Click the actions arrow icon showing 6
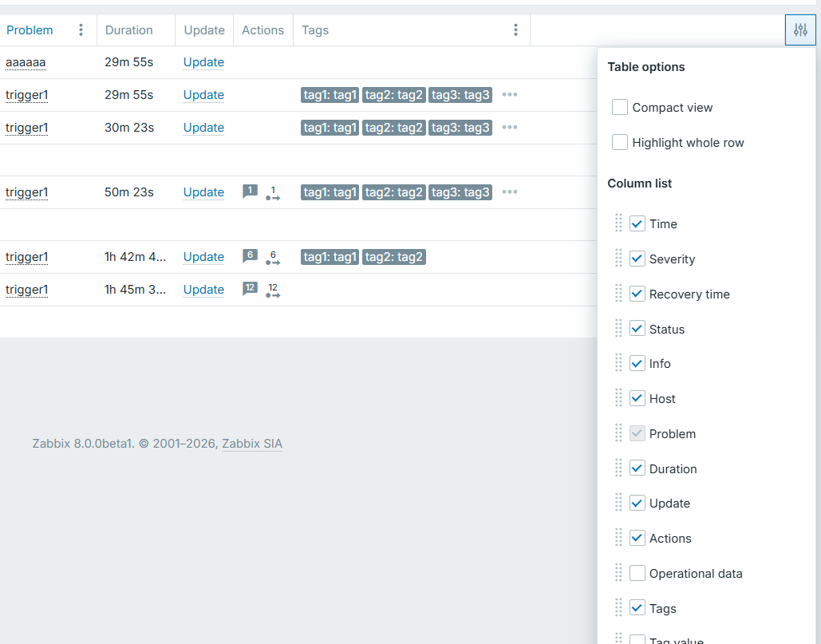 click(273, 258)
